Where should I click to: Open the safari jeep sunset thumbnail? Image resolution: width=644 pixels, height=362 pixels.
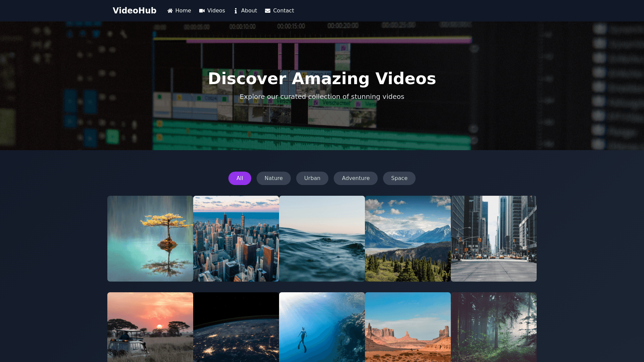[150, 327]
